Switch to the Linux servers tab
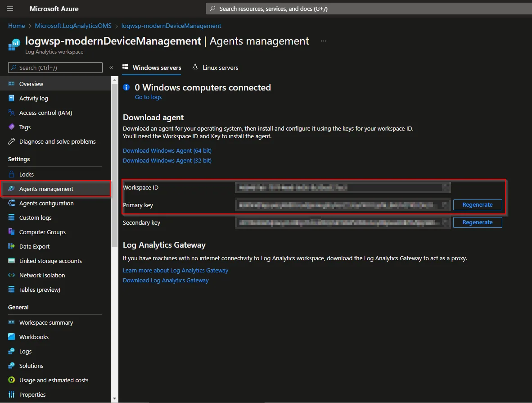Viewport: 532px width, 403px height. 215,68
